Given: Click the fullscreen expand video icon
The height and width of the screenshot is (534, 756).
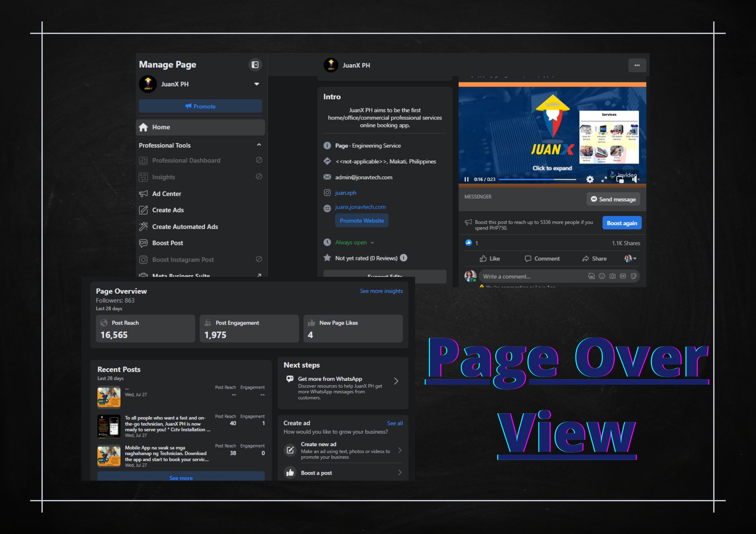Looking at the screenshot, I should pyautogui.click(x=604, y=179).
